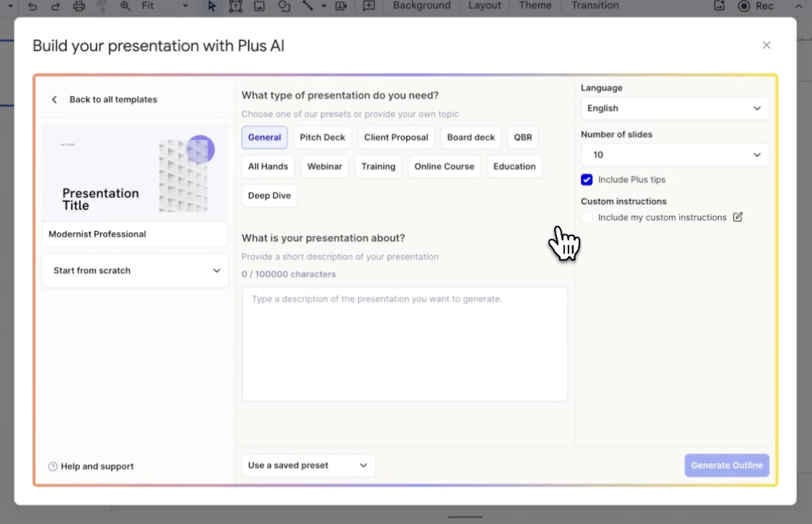Enable Include my custom instructions checkbox
Viewport: 812px width, 524px height.
click(586, 217)
